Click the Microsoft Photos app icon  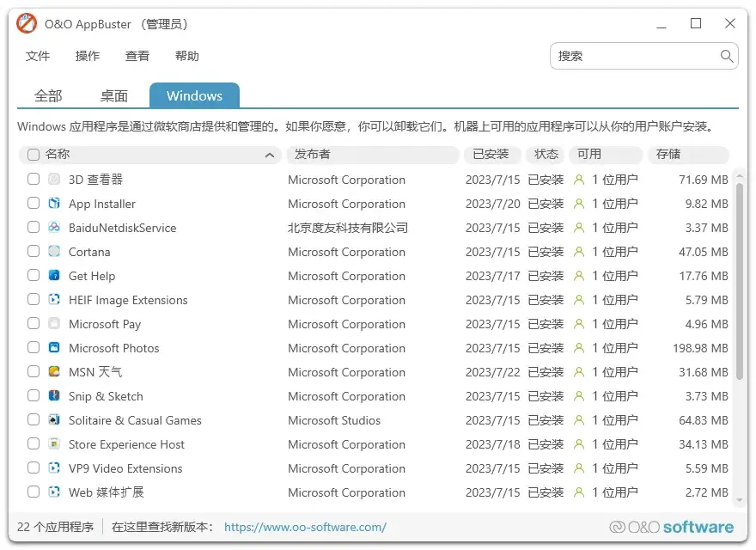pyautogui.click(x=54, y=348)
